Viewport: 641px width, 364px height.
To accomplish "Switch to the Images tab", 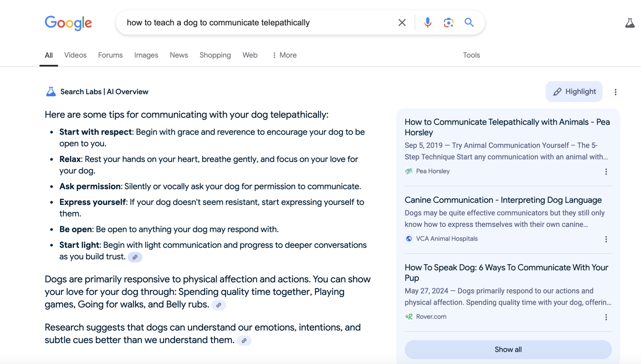I will (146, 55).
